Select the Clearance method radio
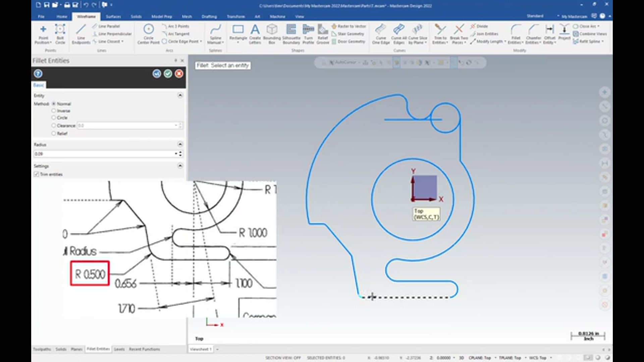 (54, 125)
